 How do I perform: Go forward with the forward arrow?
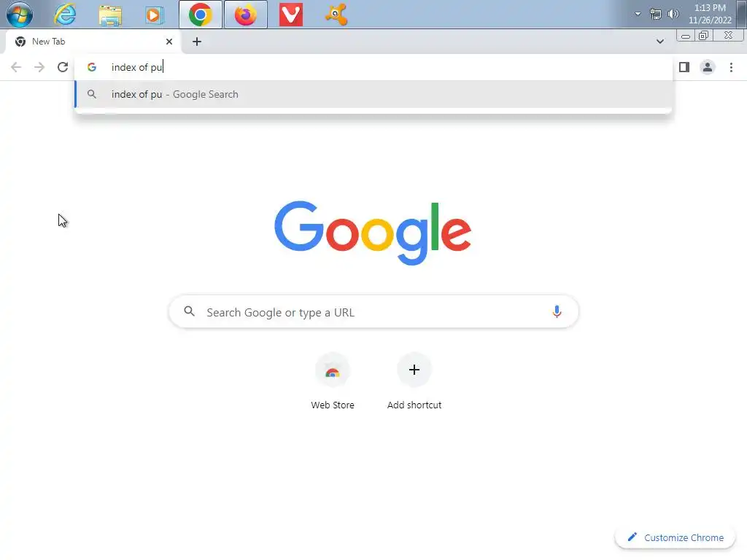[39, 67]
